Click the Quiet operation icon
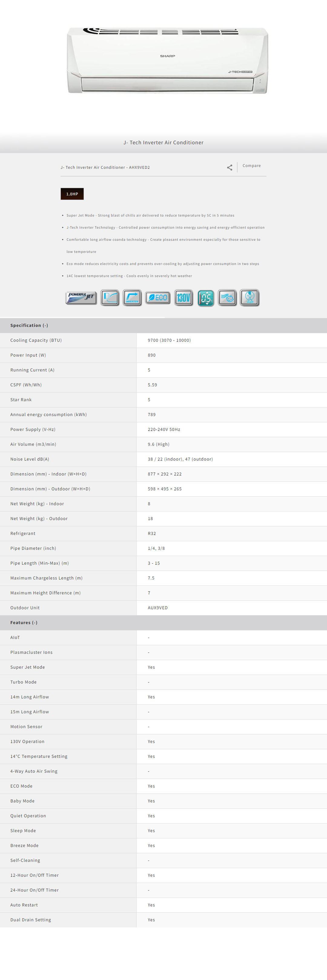Viewport: 327px width, 980px height. (250, 298)
